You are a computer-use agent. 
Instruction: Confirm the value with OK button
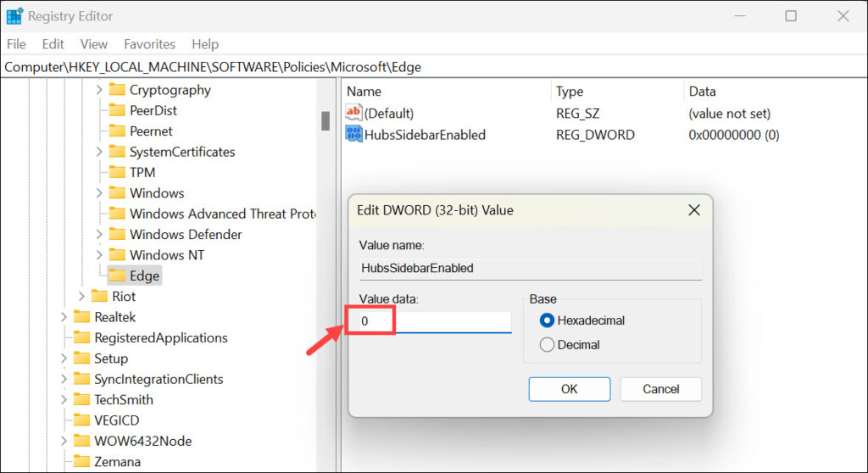569,389
